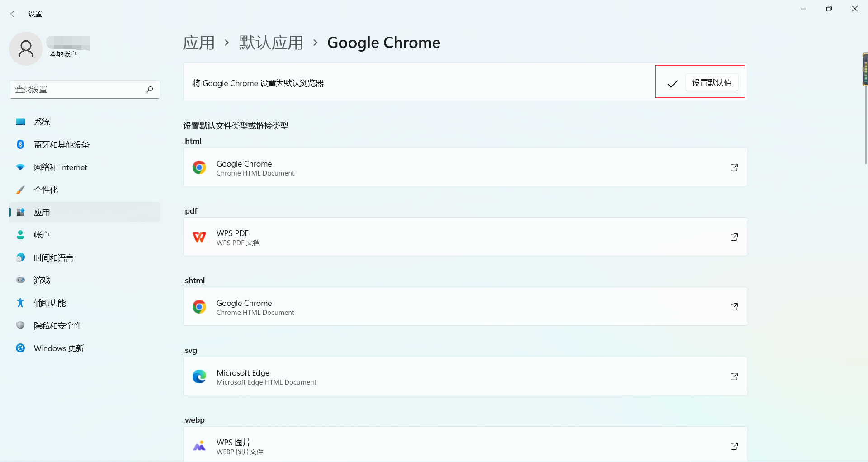Click external link icon for .pdf row

coord(734,237)
